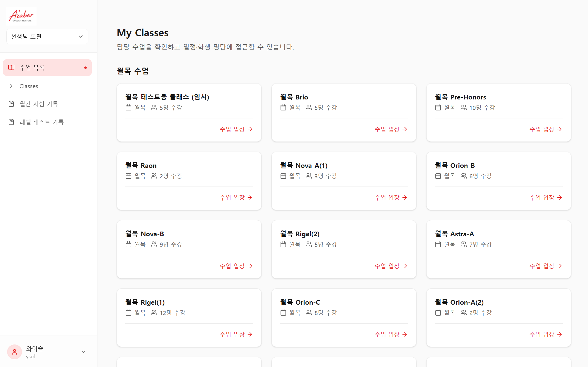
Task: Open the 월목 Nova-B class card title
Action: [x=144, y=234]
